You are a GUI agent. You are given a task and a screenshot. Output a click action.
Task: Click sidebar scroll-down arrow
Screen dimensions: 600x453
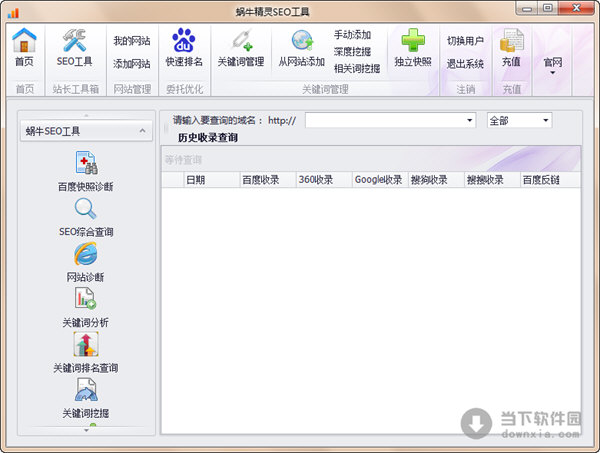click(86, 430)
